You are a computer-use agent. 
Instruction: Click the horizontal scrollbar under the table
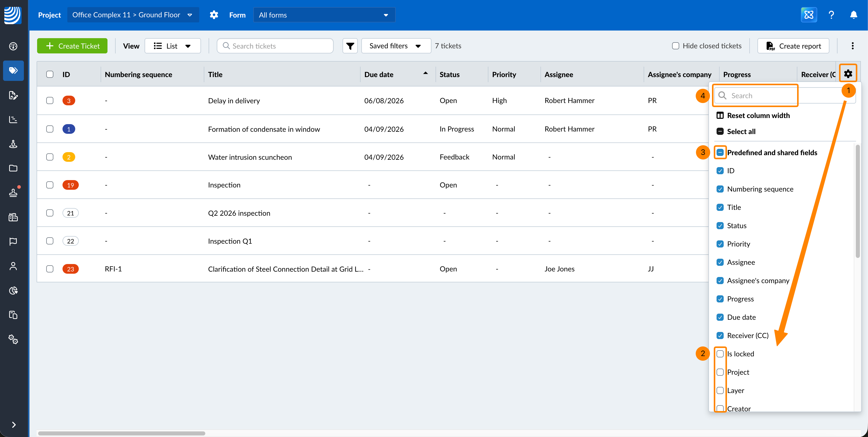[121, 433]
